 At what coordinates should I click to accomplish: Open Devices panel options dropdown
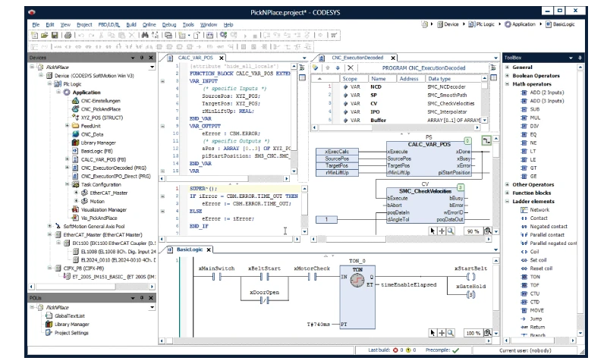tap(133, 58)
